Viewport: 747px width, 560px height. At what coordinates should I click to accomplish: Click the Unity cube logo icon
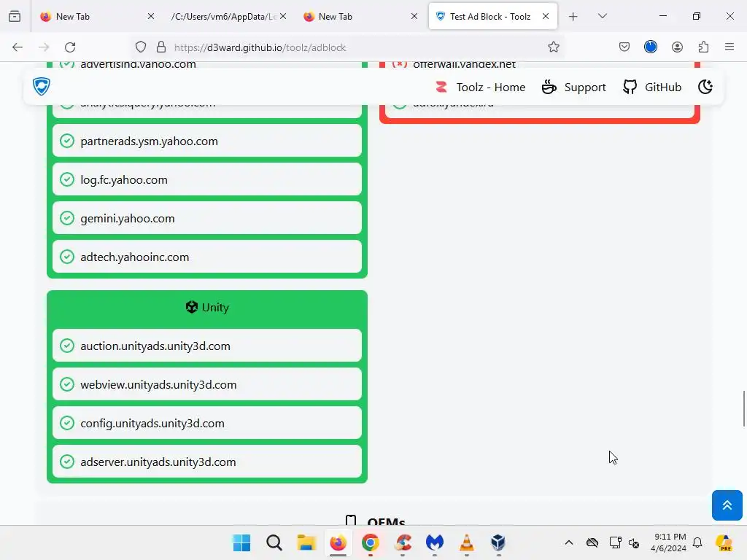pyautogui.click(x=192, y=307)
